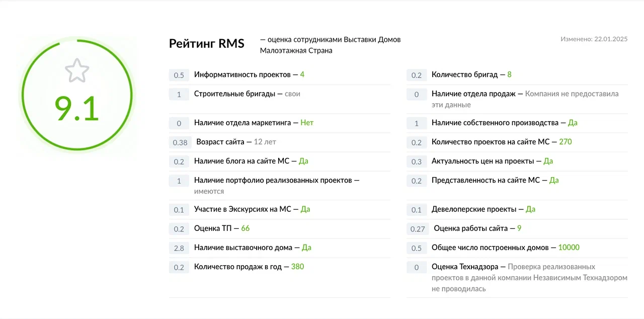The width and height of the screenshot is (644, 319).
Task: Click the Оценка ТП — 66 row
Action: coord(280,228)
